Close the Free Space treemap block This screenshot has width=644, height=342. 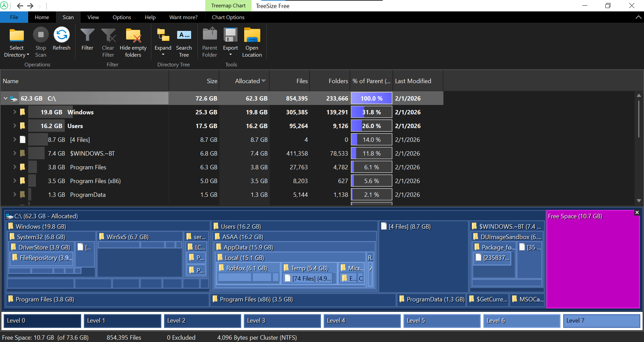coord(637,213)
